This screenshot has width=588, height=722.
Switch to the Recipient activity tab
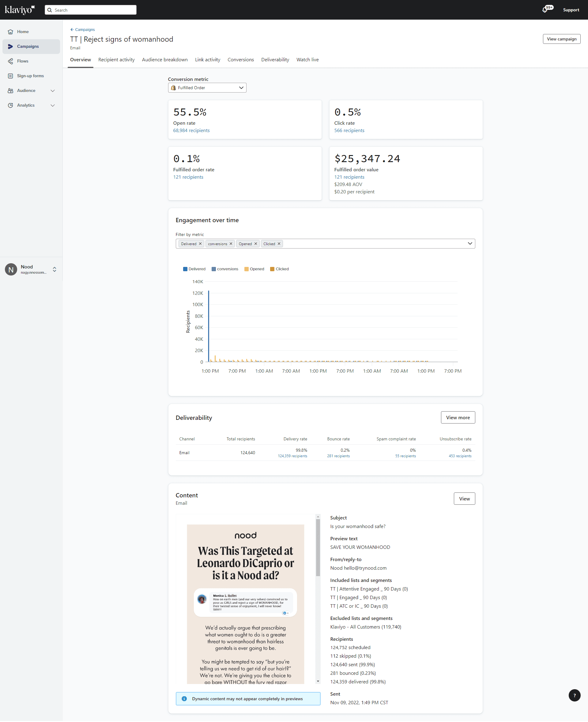pyautogui.click(x=116, y=60)
